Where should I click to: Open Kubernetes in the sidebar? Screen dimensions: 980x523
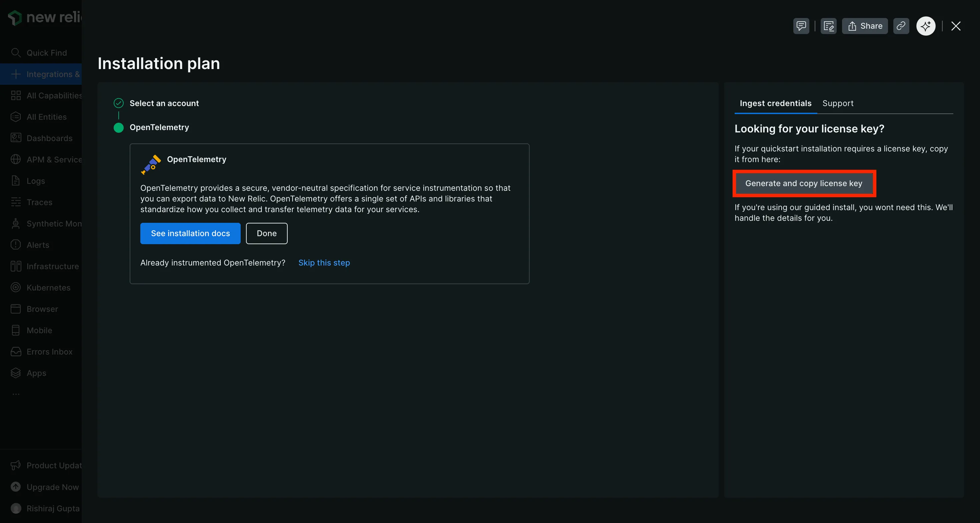pos(48,288)
